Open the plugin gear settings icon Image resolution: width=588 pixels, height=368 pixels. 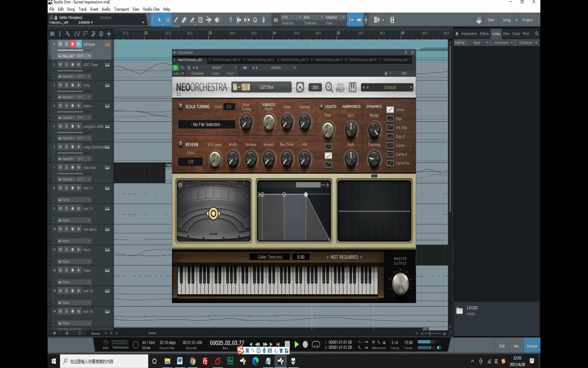(386, 73)
